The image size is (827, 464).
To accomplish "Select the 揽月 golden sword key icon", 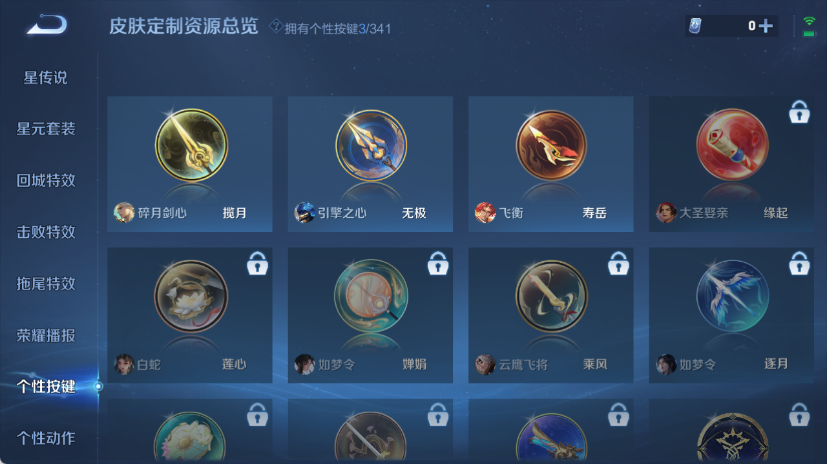I will [191, 145].
